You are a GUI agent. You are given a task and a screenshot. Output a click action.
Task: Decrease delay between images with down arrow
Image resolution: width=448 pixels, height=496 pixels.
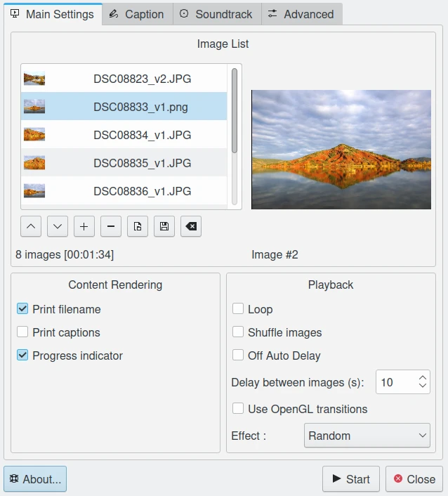coord(423,386)
